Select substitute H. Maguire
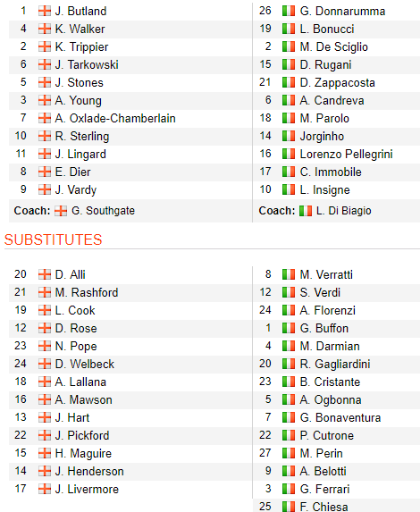 pos(83,453)
